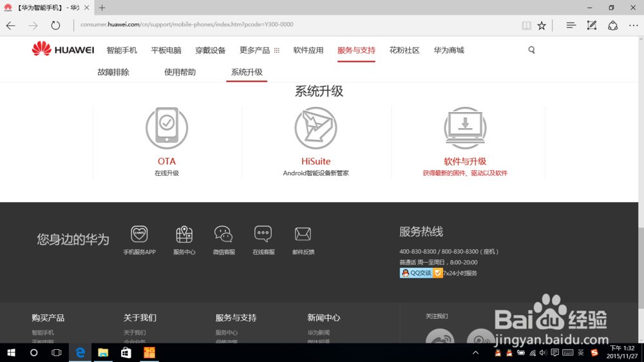Screen dimensions: 644x362
Task: Click 关于我们 footer heading
Action: click(140, 318)
